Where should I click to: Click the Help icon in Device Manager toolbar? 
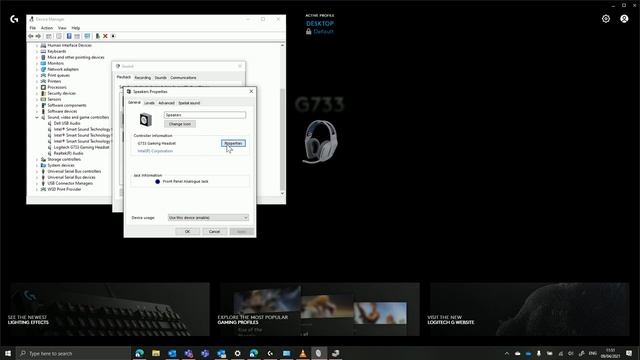[69, 36]
